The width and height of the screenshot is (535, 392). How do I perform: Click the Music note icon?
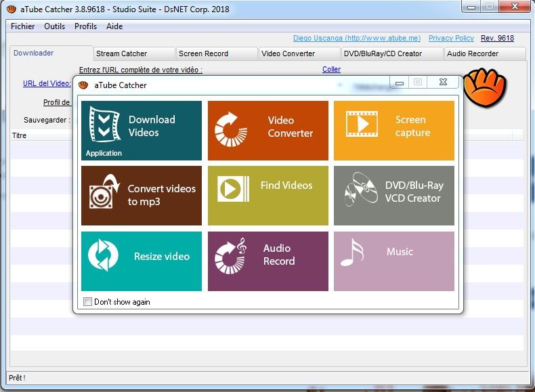click(x=352, y=253)
